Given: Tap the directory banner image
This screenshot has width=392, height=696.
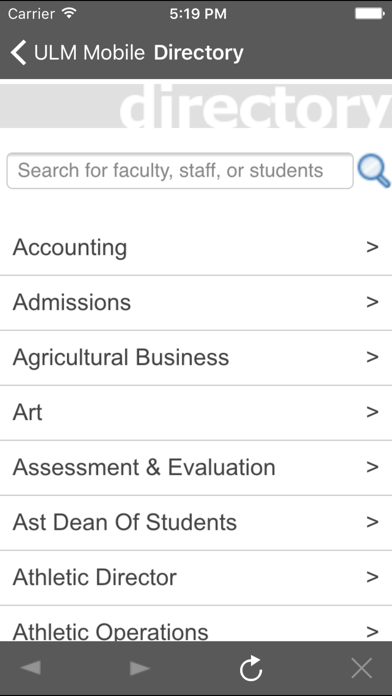Looking at the screenshot, I should (196, 106).
